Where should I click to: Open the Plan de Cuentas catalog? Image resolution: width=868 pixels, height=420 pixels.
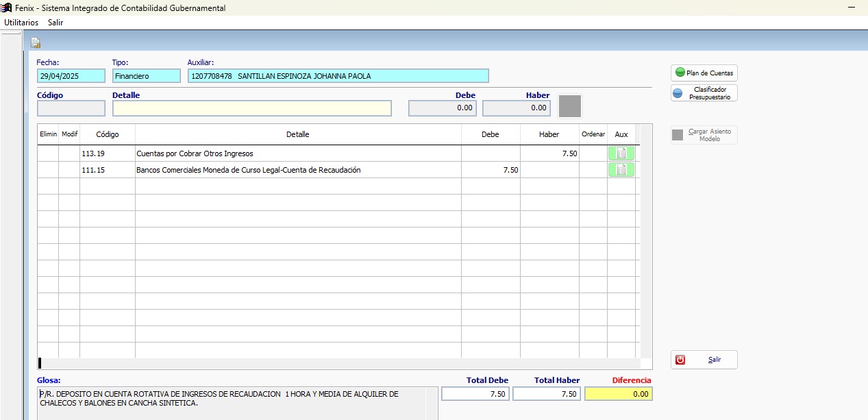click(704, 73)
